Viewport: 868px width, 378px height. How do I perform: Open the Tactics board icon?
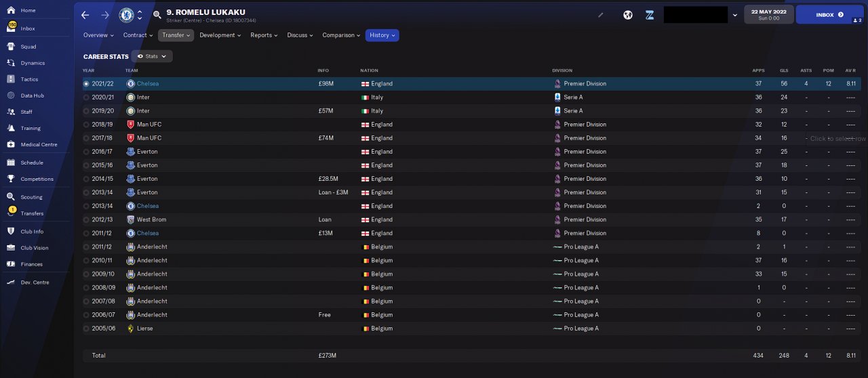coord(11,79)
